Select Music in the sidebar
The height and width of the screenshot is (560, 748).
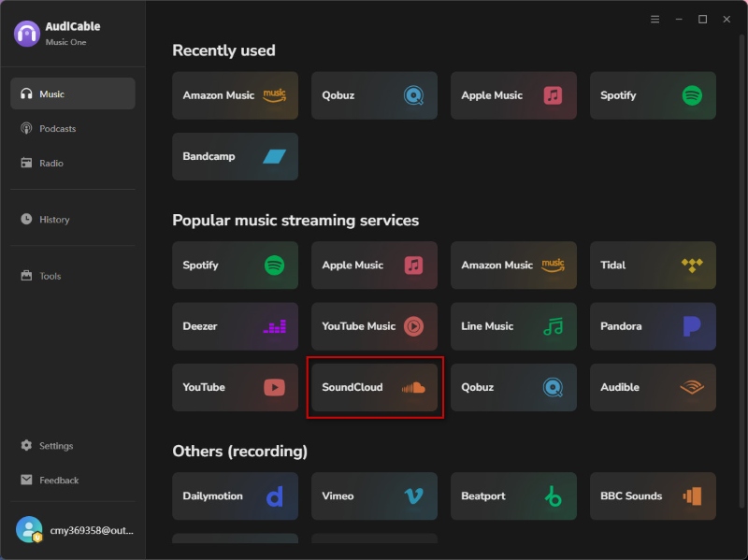click(73, 93)
